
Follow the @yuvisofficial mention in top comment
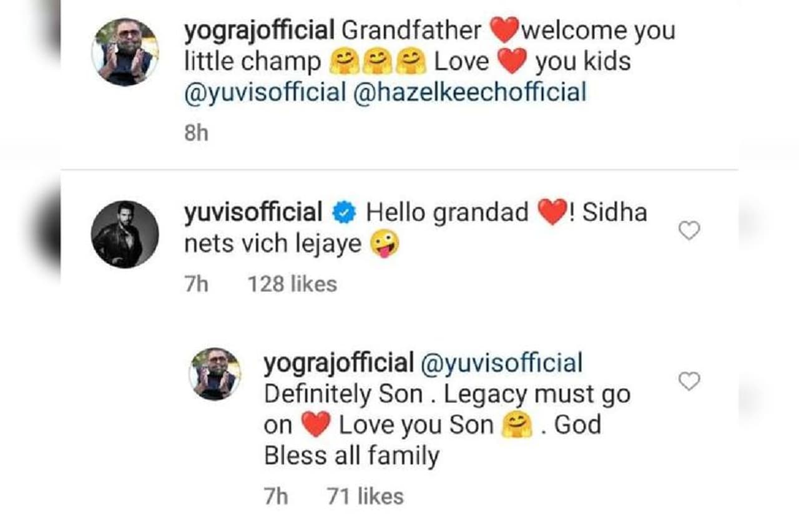pyautogui.click(x=265, y=92)
